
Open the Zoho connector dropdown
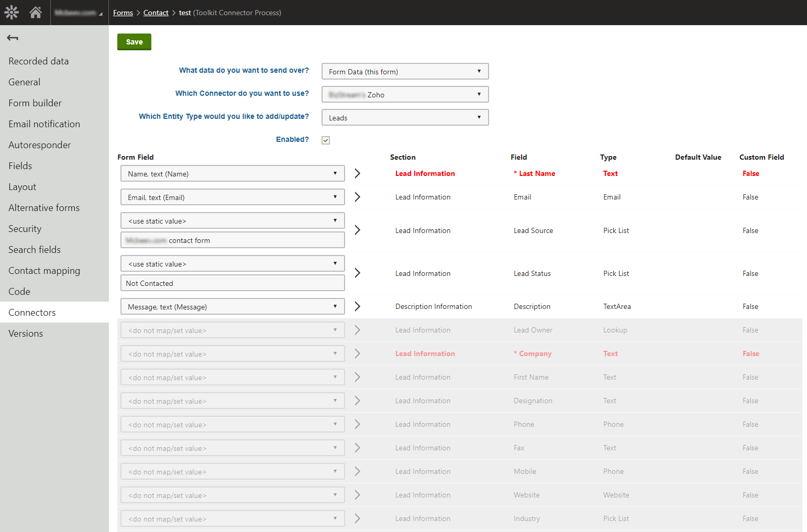click(405, 95)
